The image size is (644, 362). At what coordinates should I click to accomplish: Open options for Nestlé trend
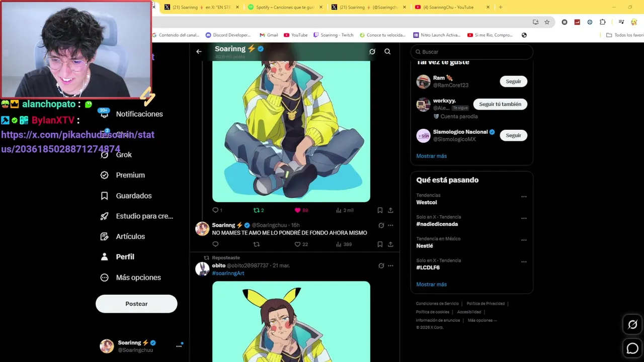click(524, 240)
